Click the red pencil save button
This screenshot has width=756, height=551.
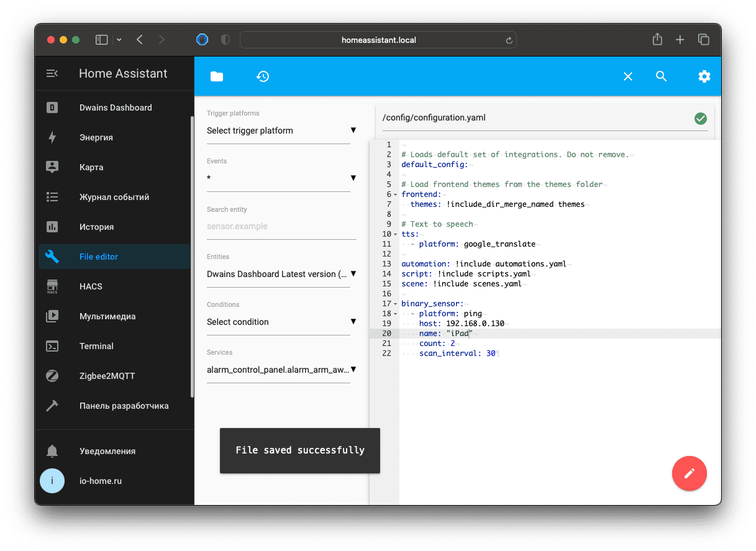[x=689, y=473]
